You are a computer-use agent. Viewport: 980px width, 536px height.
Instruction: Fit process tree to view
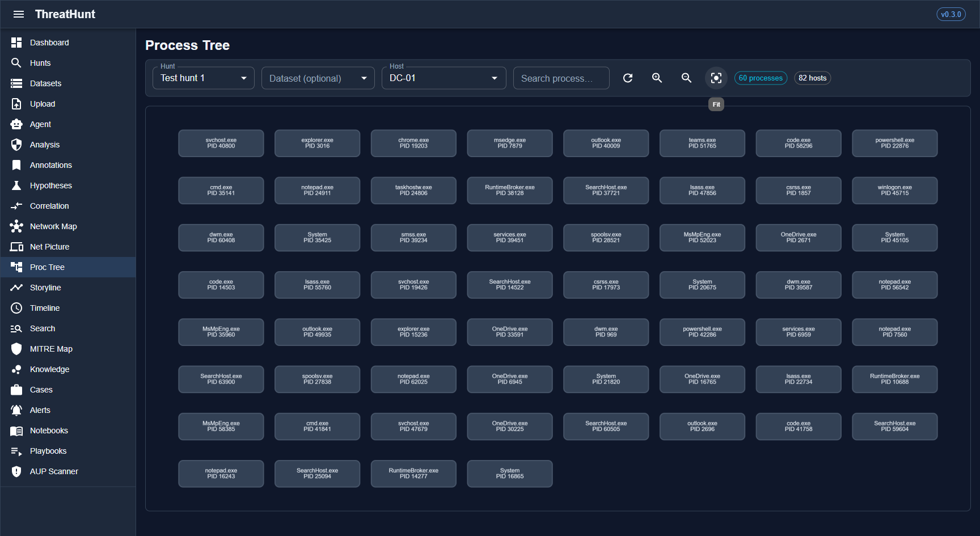716,78
